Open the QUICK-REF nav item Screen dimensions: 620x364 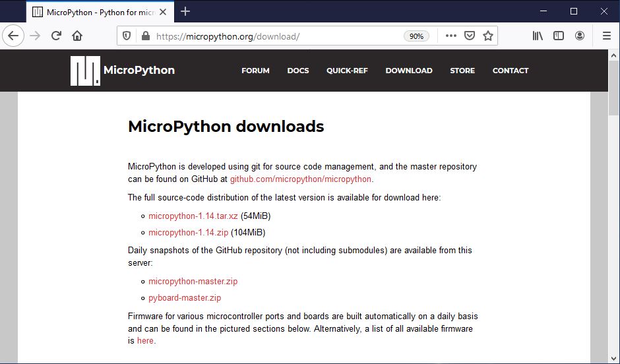[347, 71]
